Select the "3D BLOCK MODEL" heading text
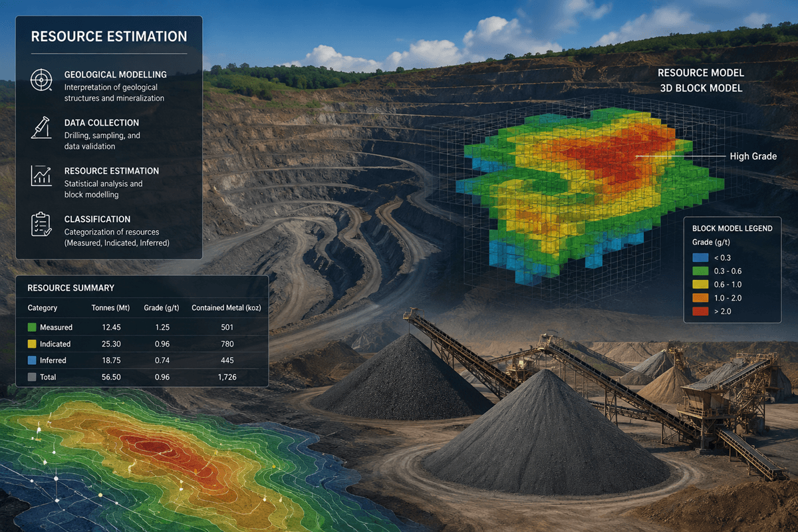798x532 pixels. pos(700,88)
